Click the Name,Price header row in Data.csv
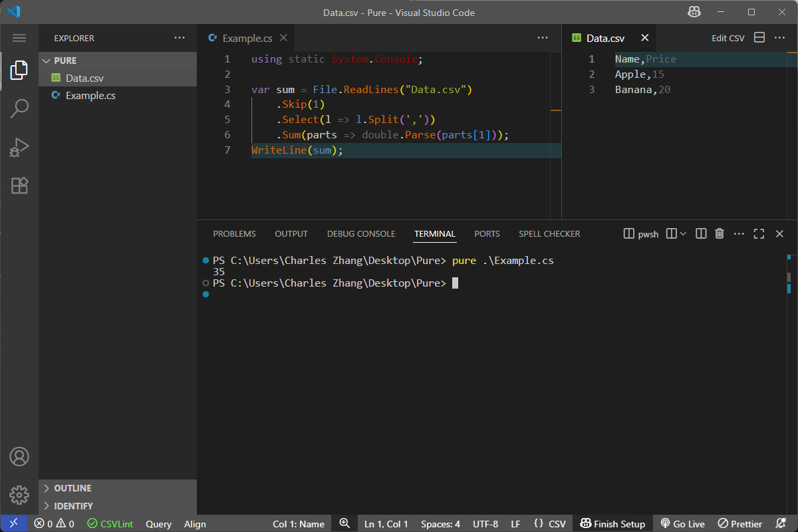798x532 pixels. point(646,59)
